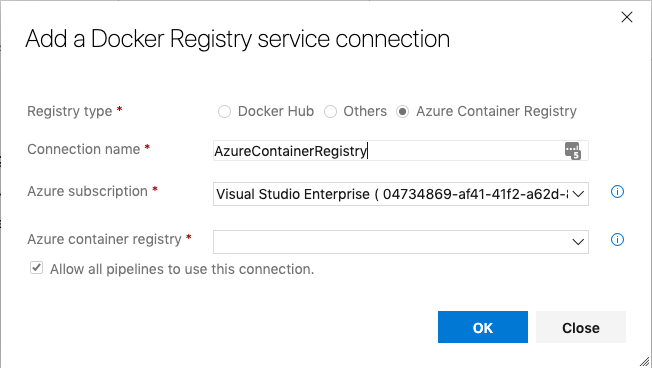Screen dimensions: 652x368
Task: Choose the Others registry type option
Action: (331, 111)
